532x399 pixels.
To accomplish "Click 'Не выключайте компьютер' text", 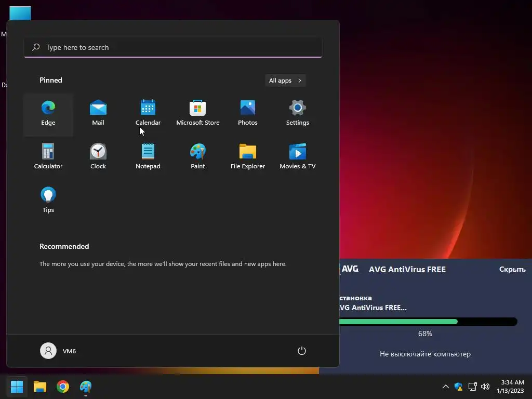I will tap(425, 354).
